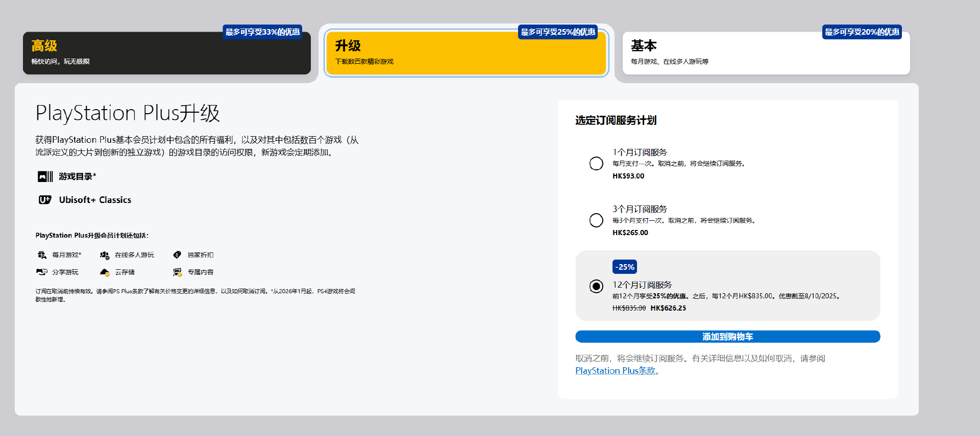
Task: Switch to the Extra (升级) plan tab
Action: pos(465,54)
